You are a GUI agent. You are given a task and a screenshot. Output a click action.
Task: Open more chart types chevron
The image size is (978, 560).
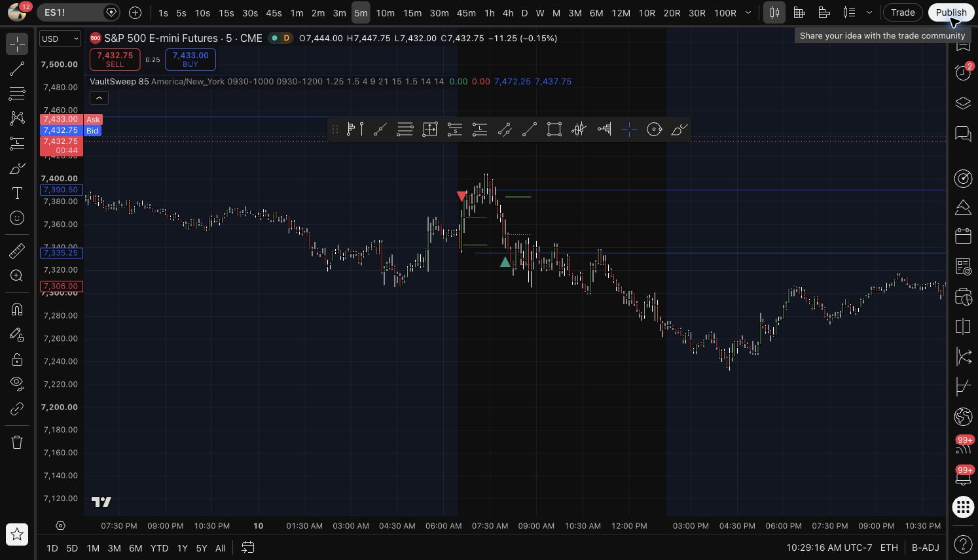(x=869, y=12)
